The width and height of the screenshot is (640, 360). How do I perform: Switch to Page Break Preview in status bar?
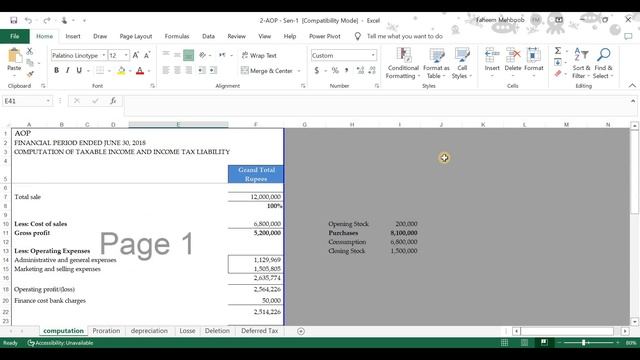pos(544,343)
